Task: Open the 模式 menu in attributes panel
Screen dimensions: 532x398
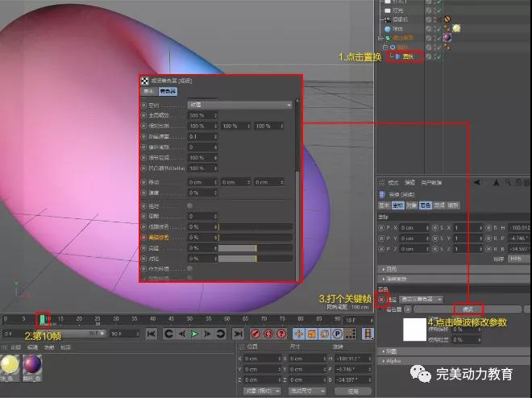Action: click(393, 182)
